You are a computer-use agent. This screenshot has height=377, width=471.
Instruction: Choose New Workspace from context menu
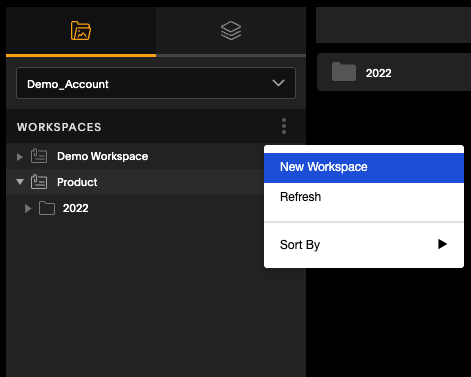[364, 168]
